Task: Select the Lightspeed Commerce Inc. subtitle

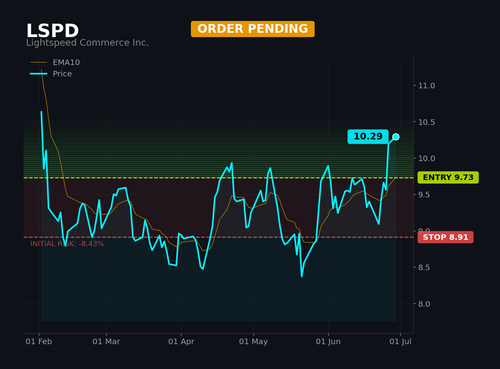Action: (x=87, y=43)
